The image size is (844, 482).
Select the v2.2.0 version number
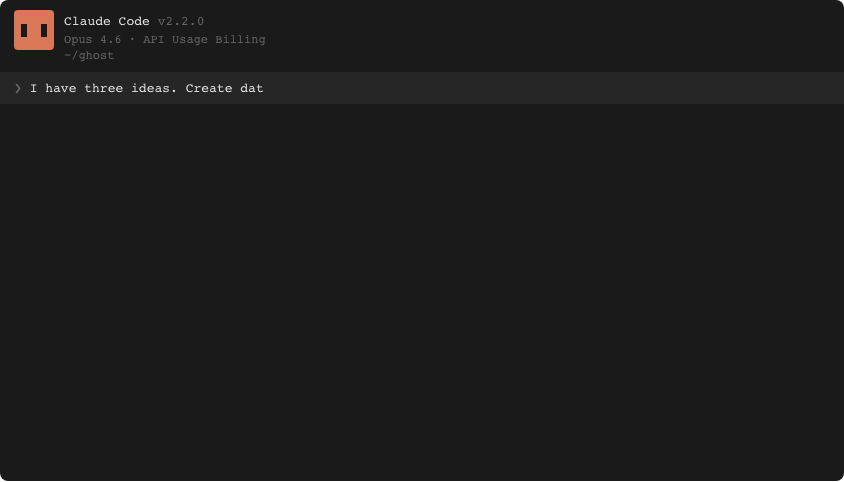(181, 21)
